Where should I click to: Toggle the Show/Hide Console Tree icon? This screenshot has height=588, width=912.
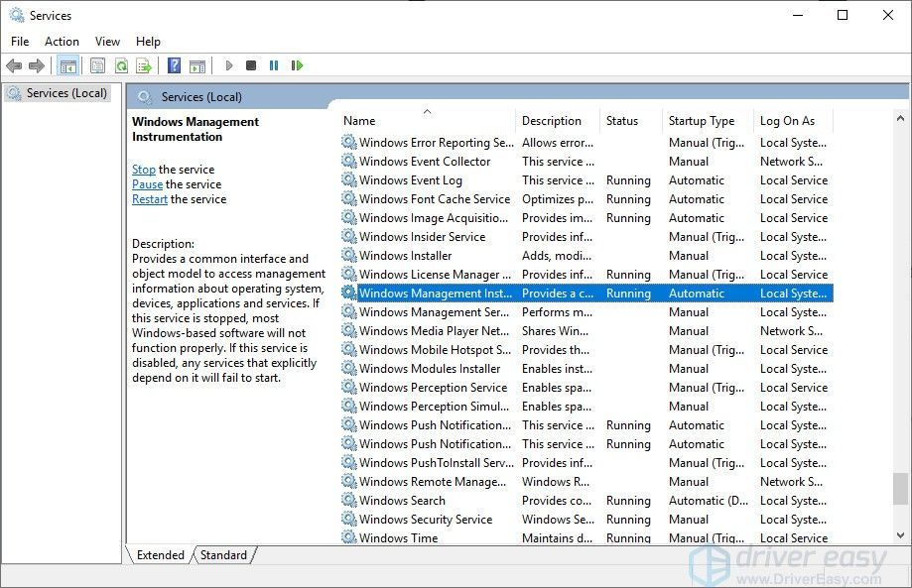(68, 65)
